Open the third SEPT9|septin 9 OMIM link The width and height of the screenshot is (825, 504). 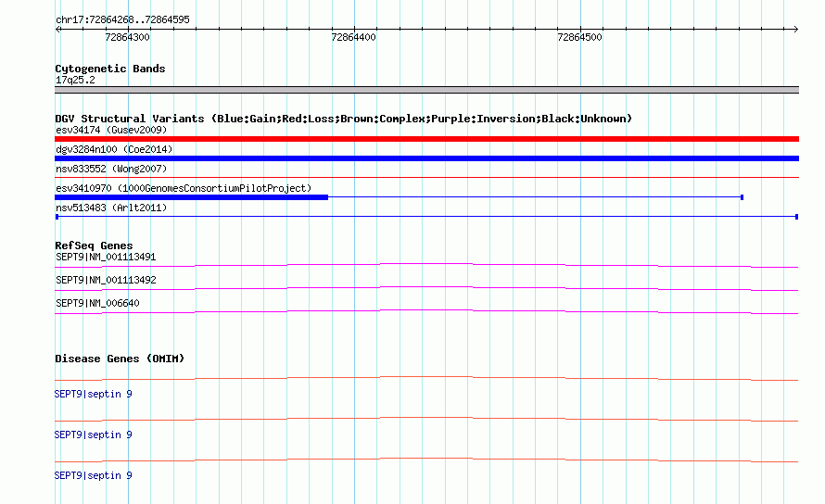coord(93,475)
